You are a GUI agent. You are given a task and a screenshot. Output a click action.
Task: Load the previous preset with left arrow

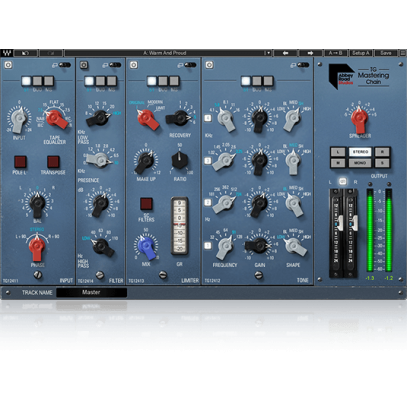pyautogui.click(x=285, y=53)
